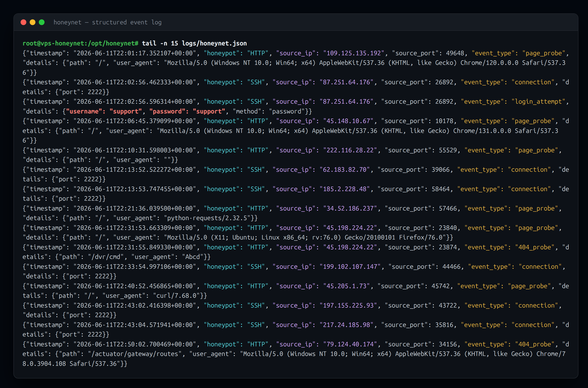Select source IP "79.124.40.174"

pyautogui.click(x=350, y=345)
